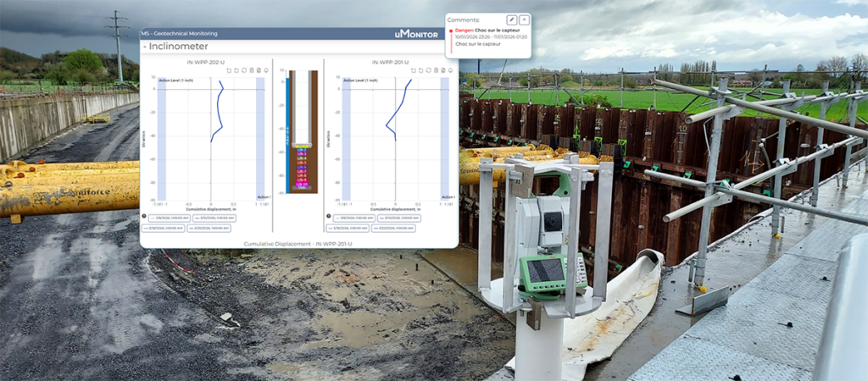868x381 pixels.
Task: Select the Lift-4 layer in the soil profile
Action: tap(302, 158)
